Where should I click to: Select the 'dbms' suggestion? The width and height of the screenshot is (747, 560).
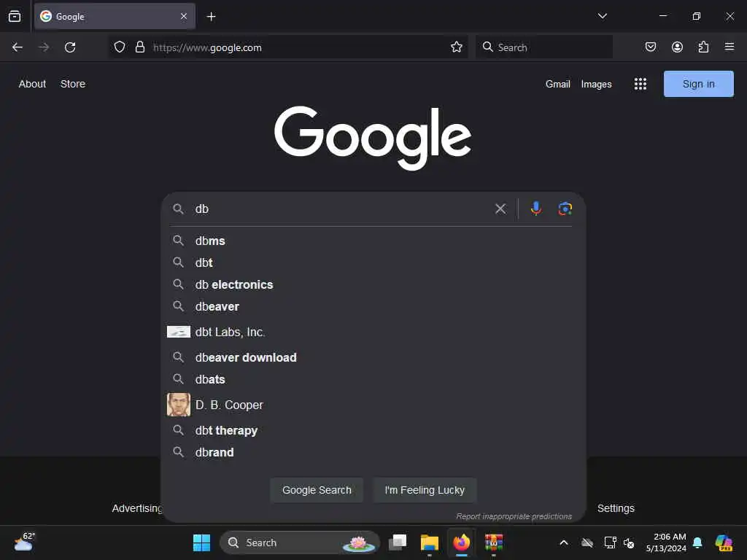click(373, 241)
